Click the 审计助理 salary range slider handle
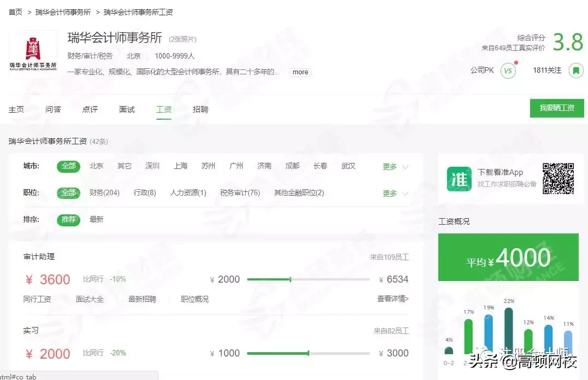This screenshot has height=380, width=588. [290, 279]
